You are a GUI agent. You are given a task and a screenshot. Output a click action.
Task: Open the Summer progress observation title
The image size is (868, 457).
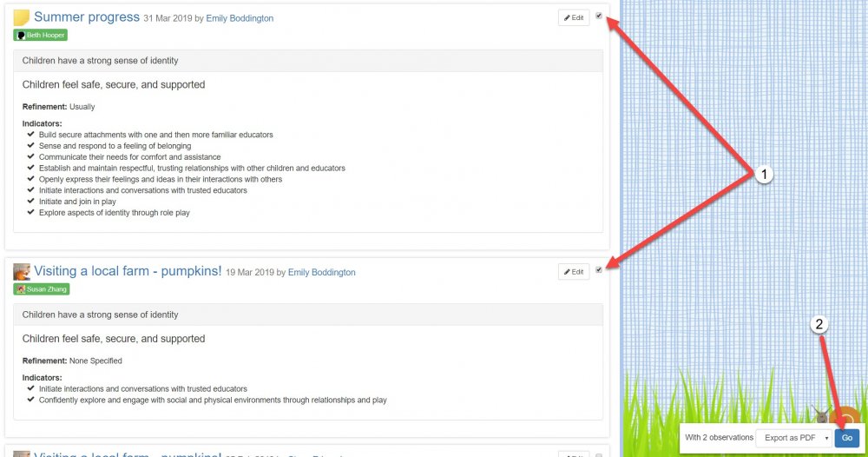(87, 17)
